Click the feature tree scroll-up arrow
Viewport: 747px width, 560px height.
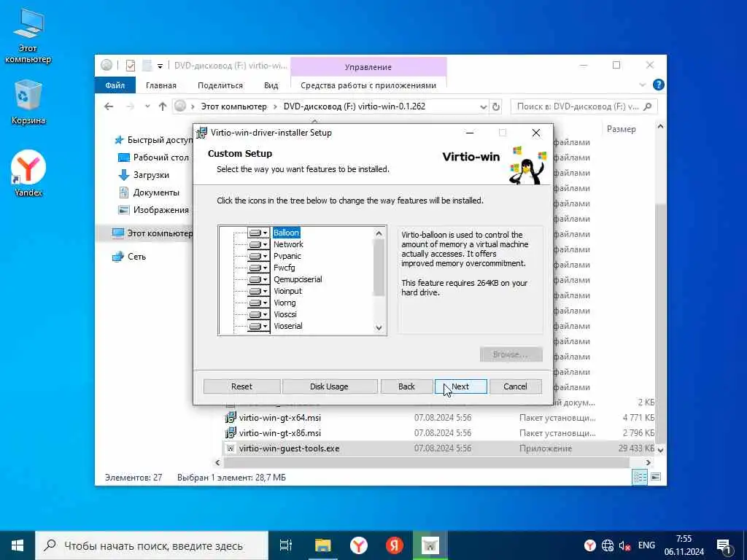tap(379, 233)
